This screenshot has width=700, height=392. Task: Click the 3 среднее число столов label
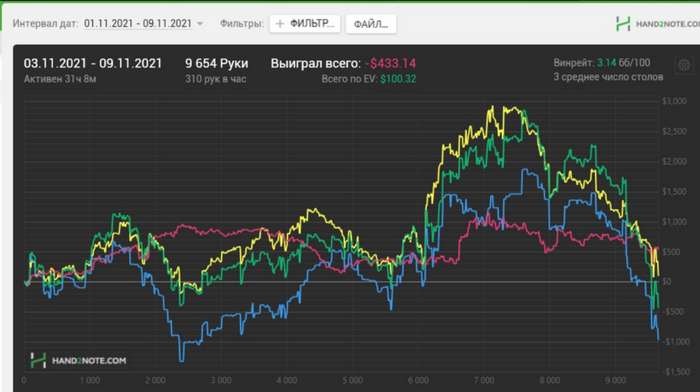point(608,77)
